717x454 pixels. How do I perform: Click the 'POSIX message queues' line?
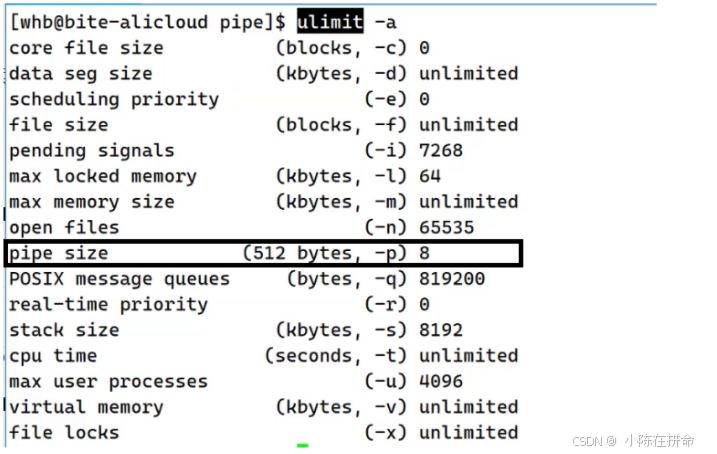[x=119, y=279]
